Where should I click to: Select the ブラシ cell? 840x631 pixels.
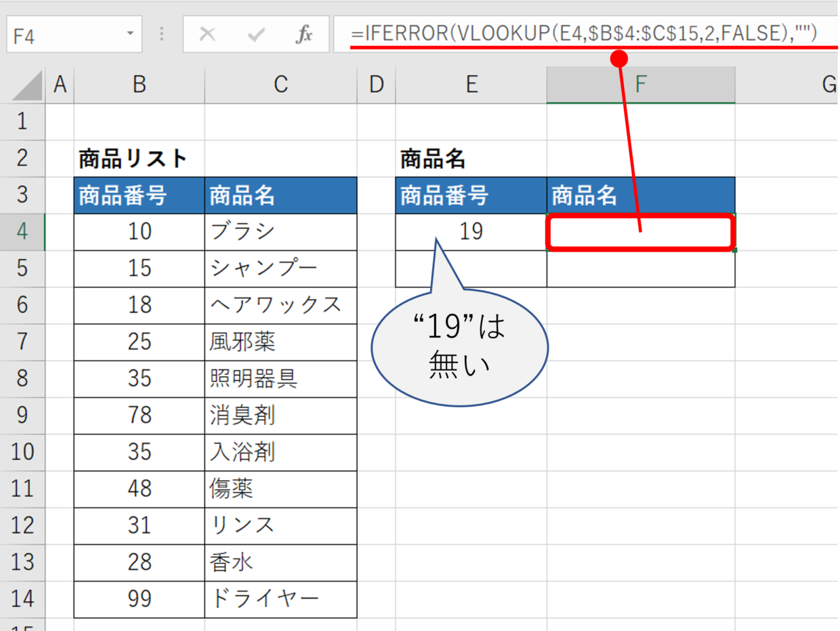pyautogui.click(x=280, y=232)
